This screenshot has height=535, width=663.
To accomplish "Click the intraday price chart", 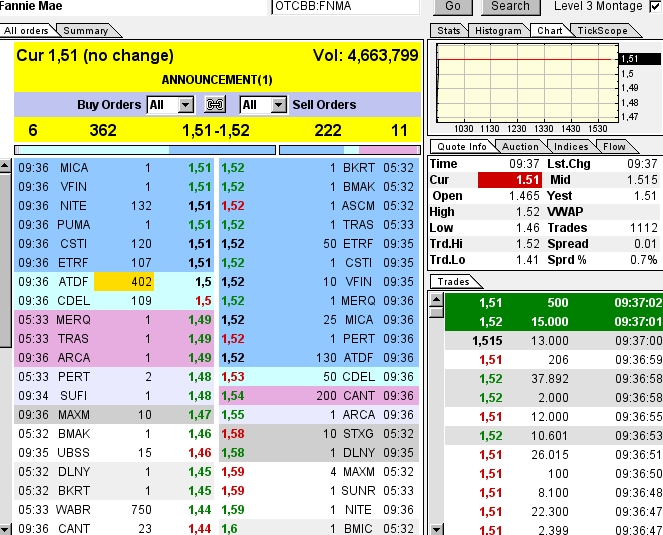I will click(x=527, y=83).
